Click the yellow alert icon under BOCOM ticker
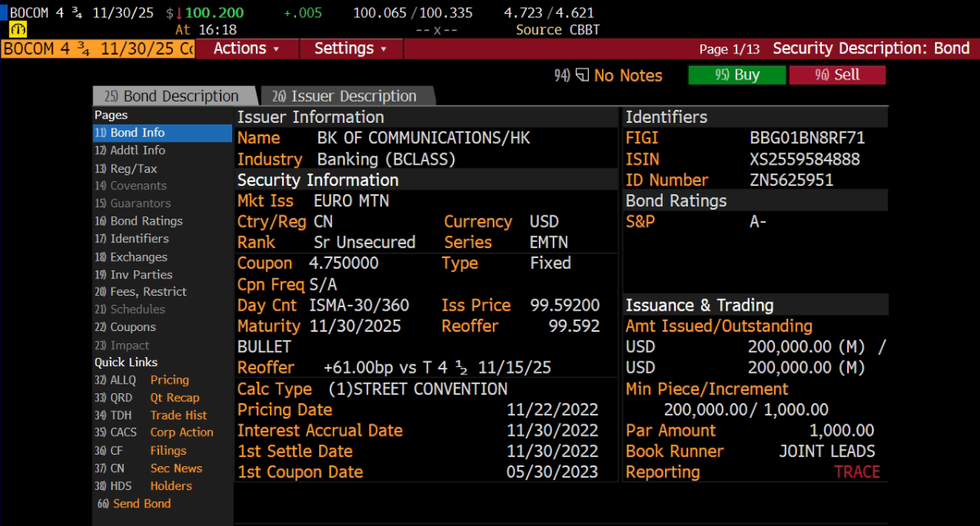The width and height of the screenshot is (980, 526). click(x=18, y=29)
